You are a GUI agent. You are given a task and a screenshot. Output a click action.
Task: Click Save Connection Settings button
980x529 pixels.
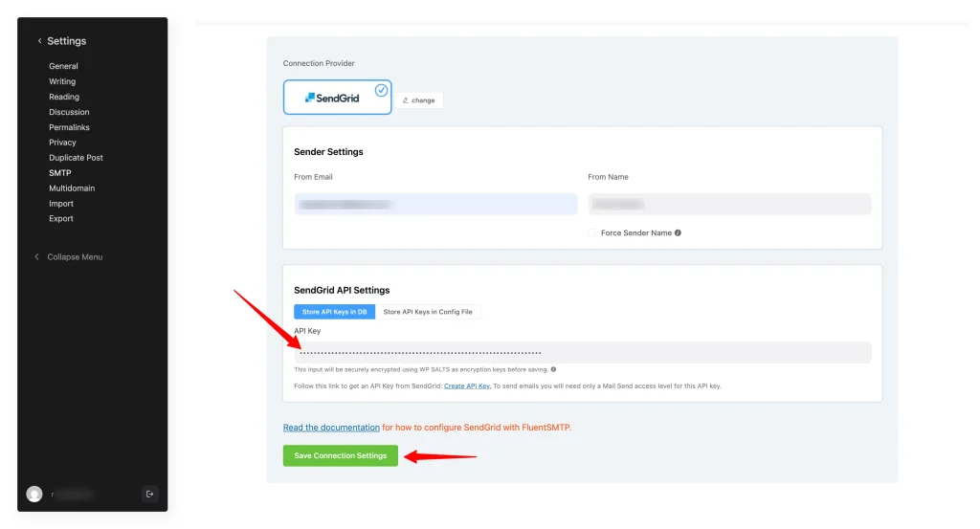tap(340, 455)
